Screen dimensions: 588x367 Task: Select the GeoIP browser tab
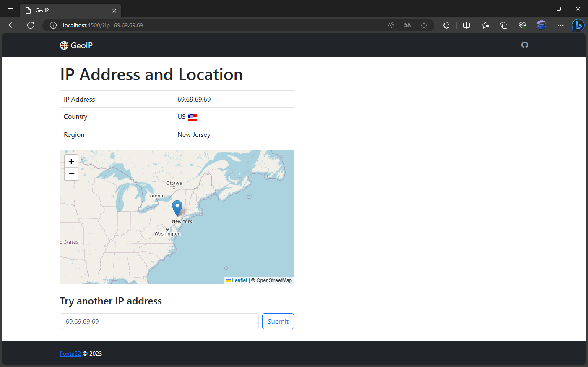(x=70, y=10)
